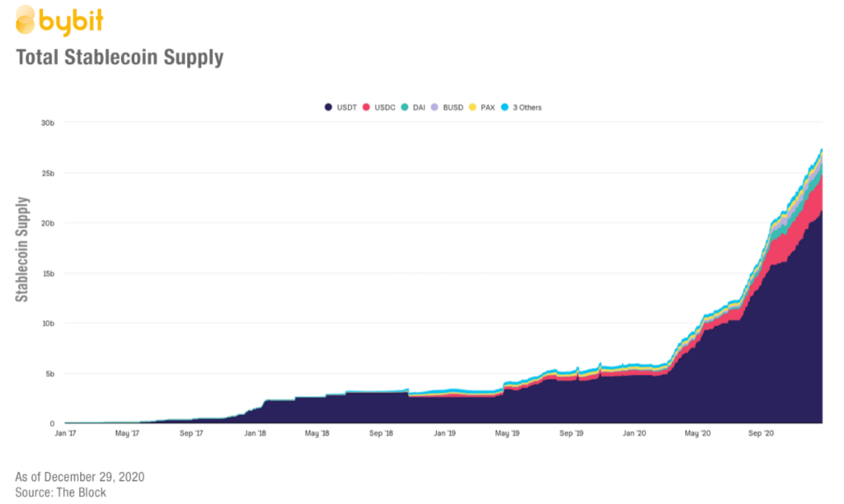Click the '25b' y-axis label

pos(48,173)
